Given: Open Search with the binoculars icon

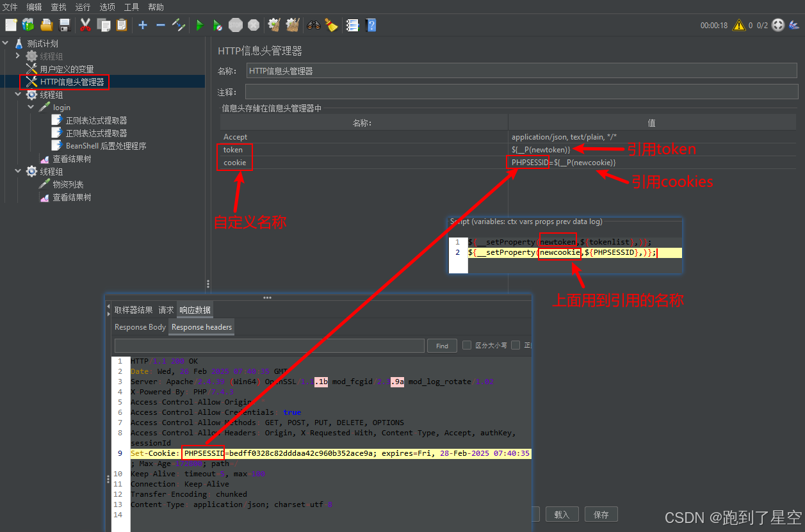Looking at the screenshot, I should pos(314,25).
